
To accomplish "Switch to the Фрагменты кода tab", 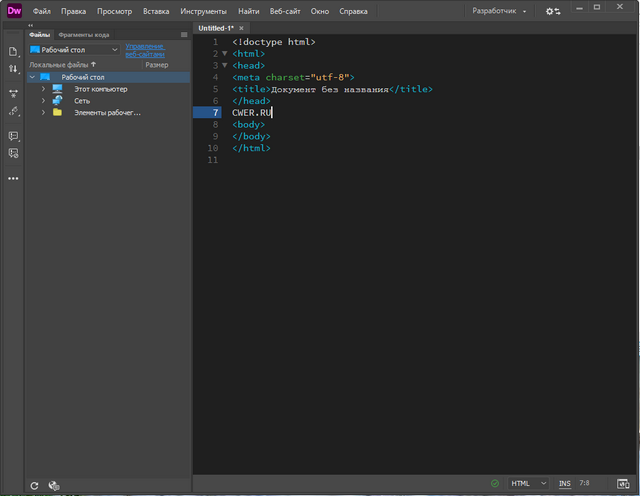I will click(x=83, y=34).
